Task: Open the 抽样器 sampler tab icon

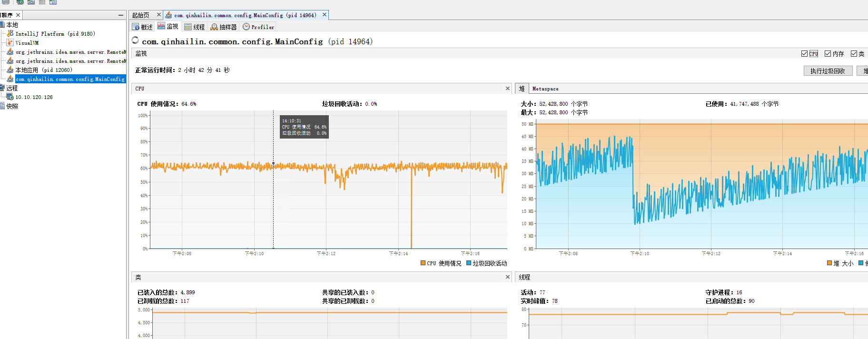Action: click(214, 27)
